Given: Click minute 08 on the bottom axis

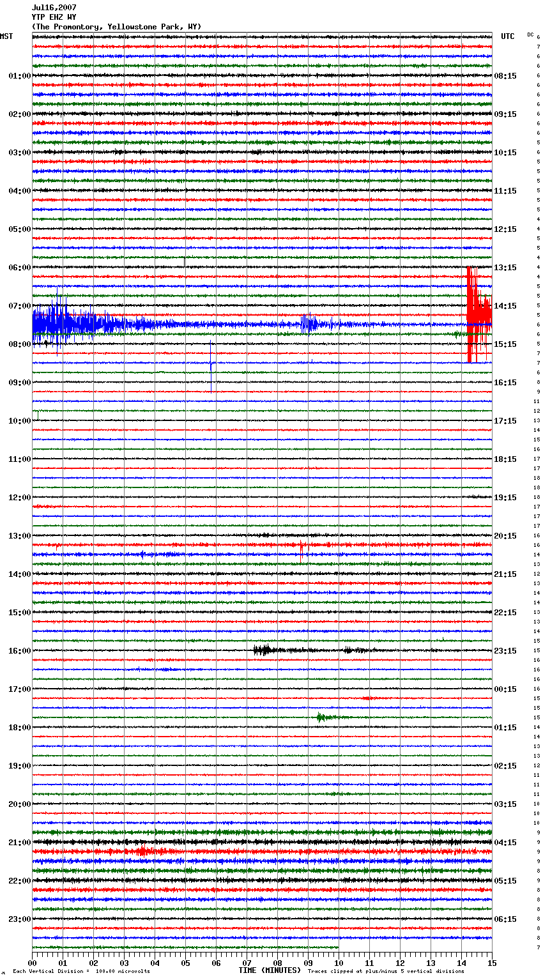Looking at the screenshot, I should (278, 963).
